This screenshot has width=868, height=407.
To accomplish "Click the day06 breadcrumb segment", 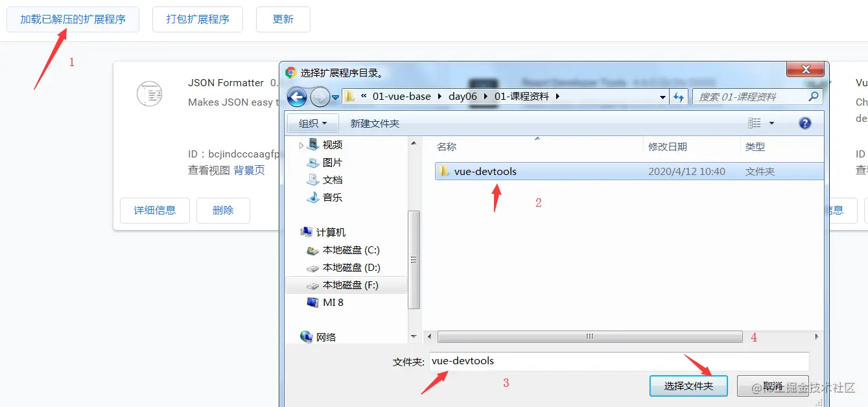I will click(x=463, y=97).
